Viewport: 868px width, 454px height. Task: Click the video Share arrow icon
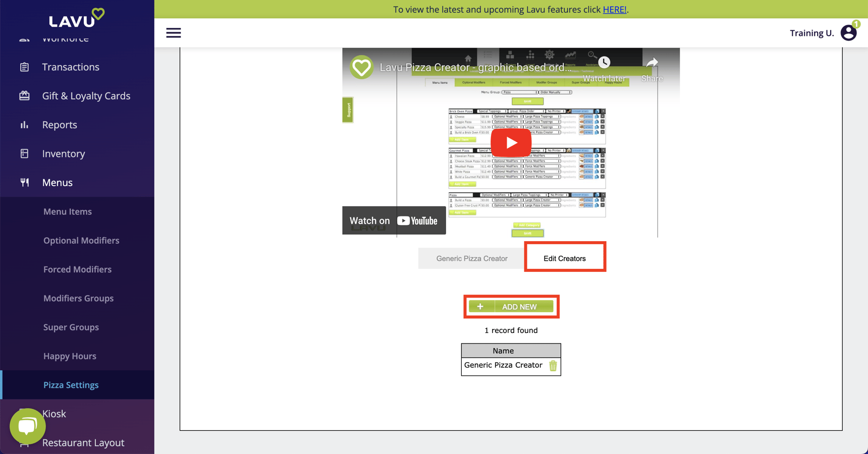point(652,64)
